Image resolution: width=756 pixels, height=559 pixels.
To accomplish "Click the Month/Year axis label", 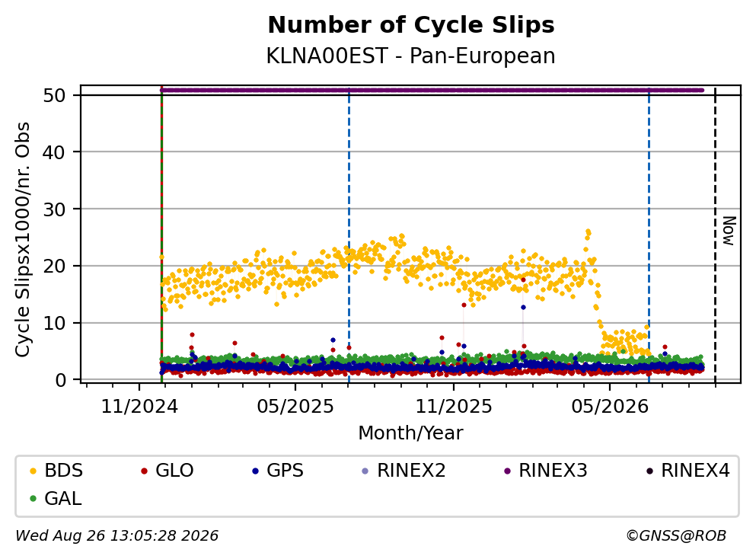I will (x=410, y=433).
